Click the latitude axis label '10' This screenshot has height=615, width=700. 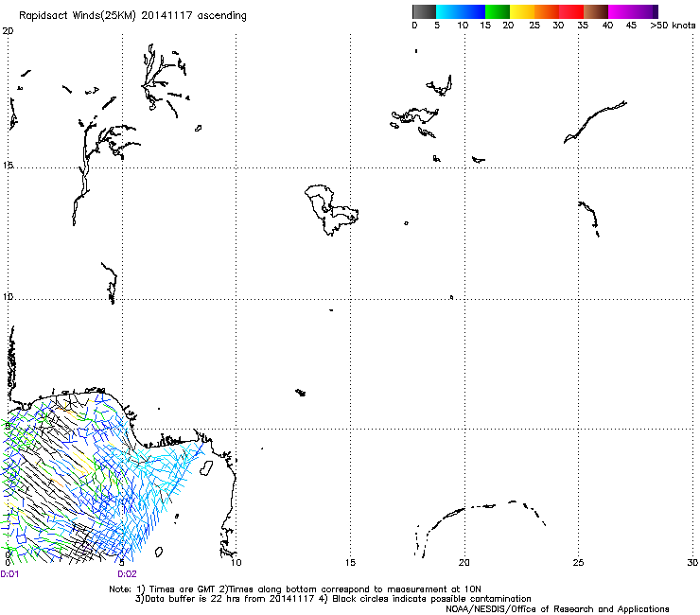(8, 296)
